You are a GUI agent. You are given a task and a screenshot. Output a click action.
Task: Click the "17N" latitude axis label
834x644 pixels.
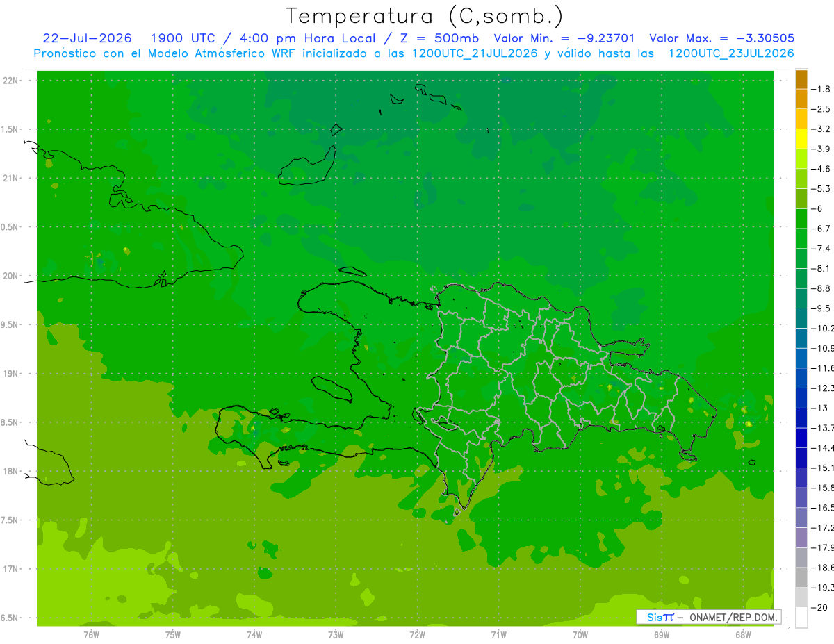(x=10, y=569)
